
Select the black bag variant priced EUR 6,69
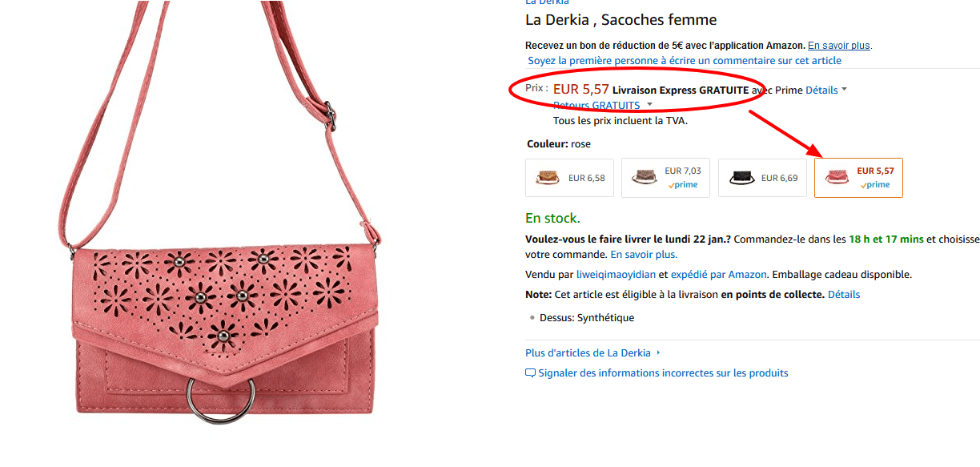[762, 177]
